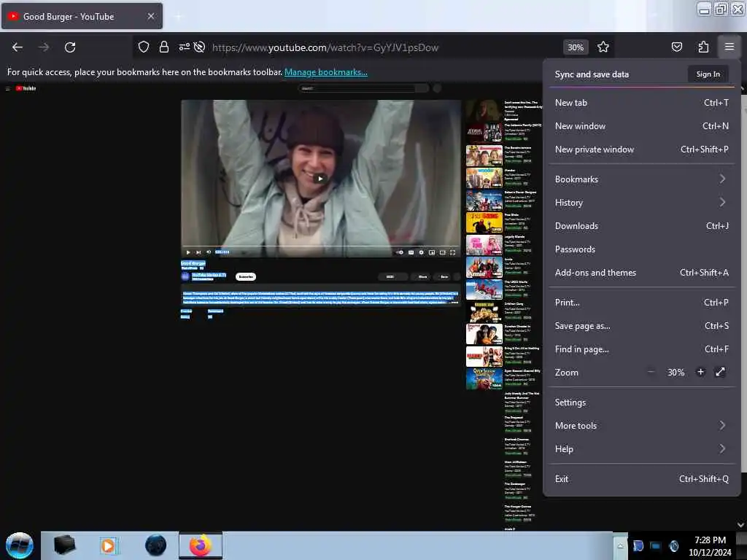Select Find in page
The image size is (747, 560).
[642, 349]
